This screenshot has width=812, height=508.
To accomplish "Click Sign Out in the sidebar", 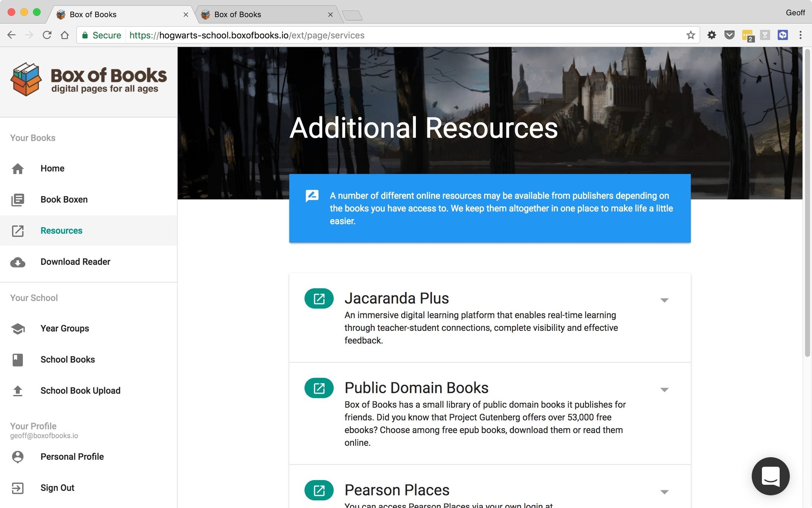I will pyautogui.click(x=57, y=488).
